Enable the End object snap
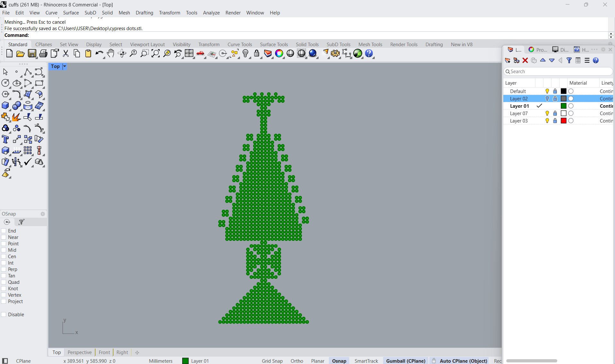Viewport: 615px width, 364px height. (x=4, y=231)
